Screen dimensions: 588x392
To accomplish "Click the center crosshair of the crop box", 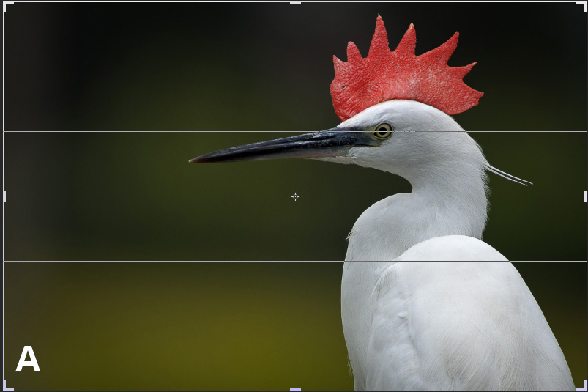I will (295, 196).
